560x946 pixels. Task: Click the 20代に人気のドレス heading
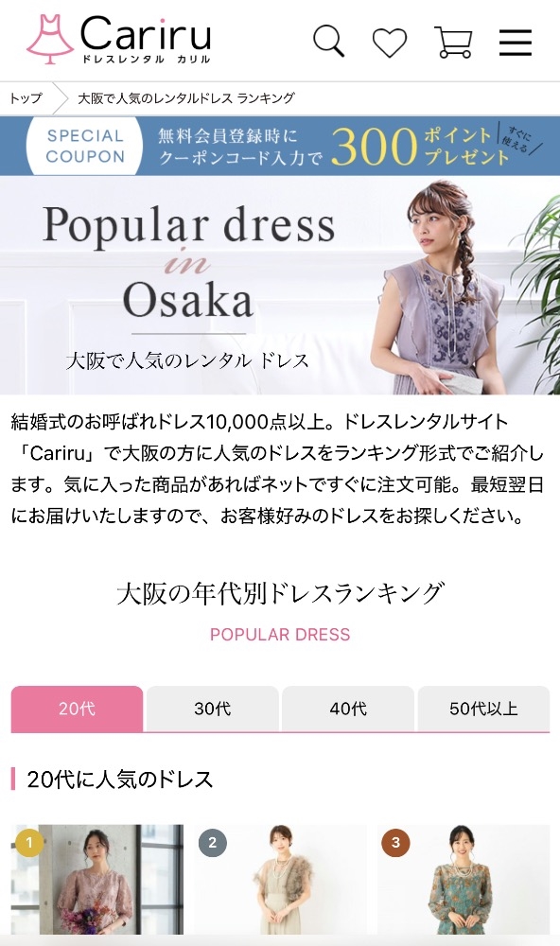click(x=119, y=779)
